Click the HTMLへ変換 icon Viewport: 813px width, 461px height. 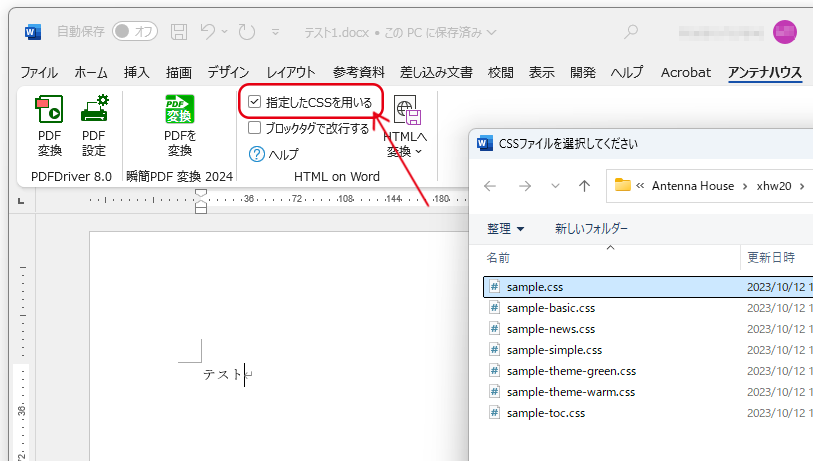tap(408, 110)
